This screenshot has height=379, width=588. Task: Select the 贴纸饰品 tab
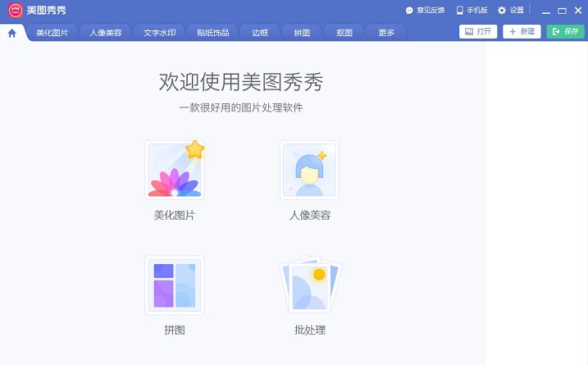pos(213,33)
